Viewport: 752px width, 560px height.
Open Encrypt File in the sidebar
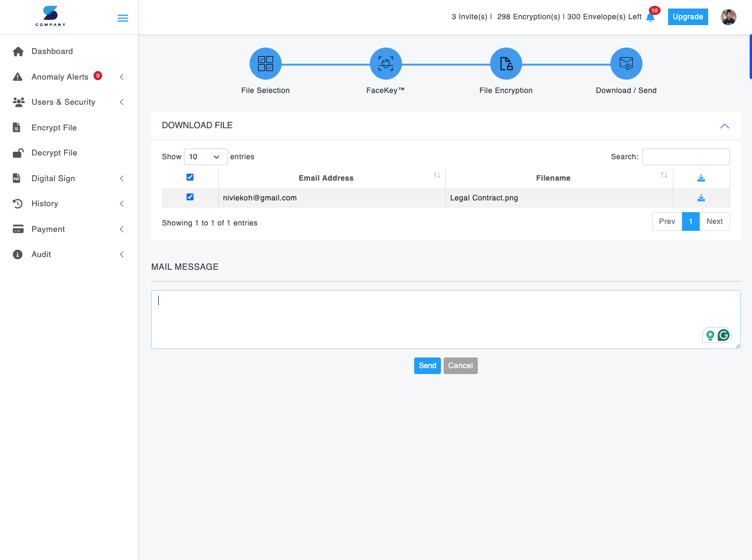pyautogui.click(x=54, y=128)
